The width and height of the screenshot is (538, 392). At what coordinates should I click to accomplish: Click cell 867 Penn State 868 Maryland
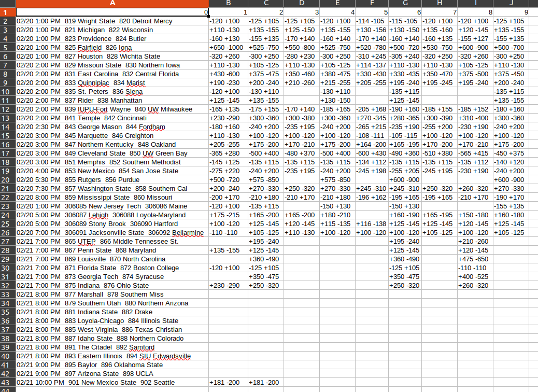tap(112, 250)
